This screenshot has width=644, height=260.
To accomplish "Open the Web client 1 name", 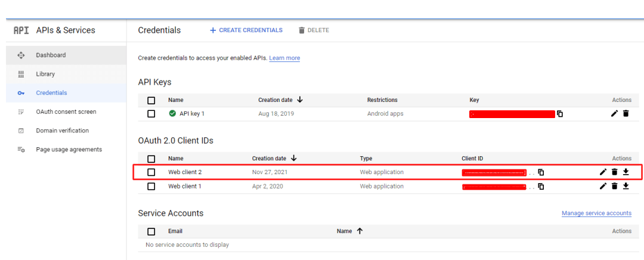I will click(x=185, y=186).
